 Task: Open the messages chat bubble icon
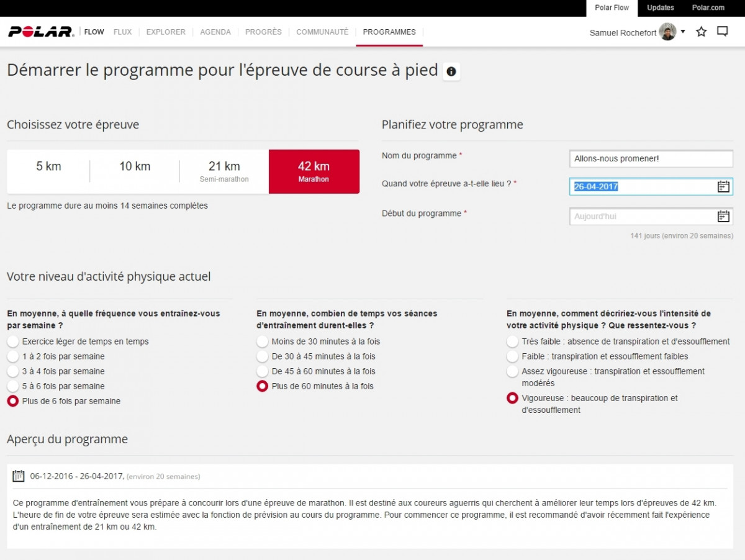(722, 32)
